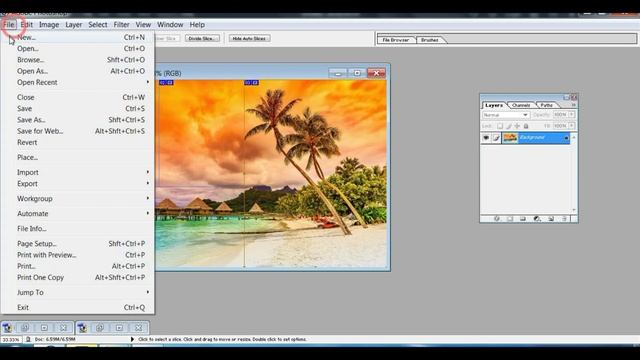
Task: Add a layer mask in Layers panel
Action: (x=510, y=219)
